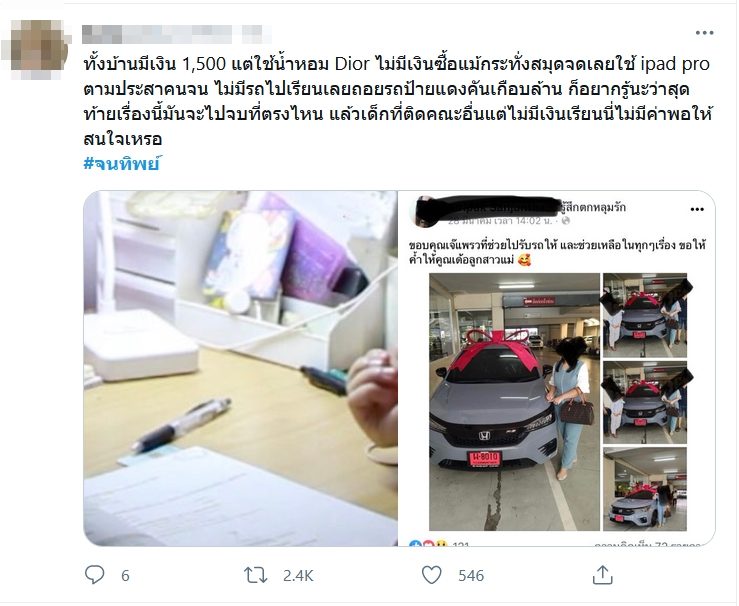Click the reply speech bubble icon
This screenshot has width=739, height=606.
(x=95, y=575)
